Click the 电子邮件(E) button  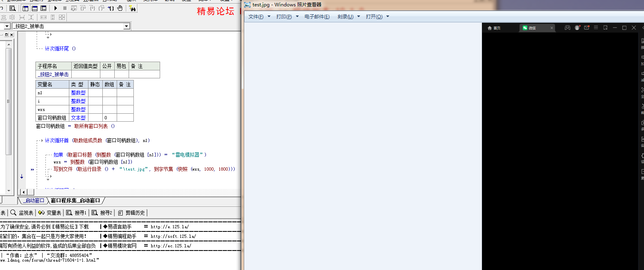[317, 17]
